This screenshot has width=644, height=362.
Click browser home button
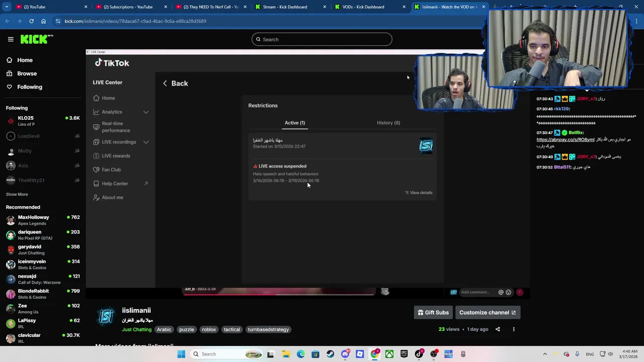pos(44,21)
